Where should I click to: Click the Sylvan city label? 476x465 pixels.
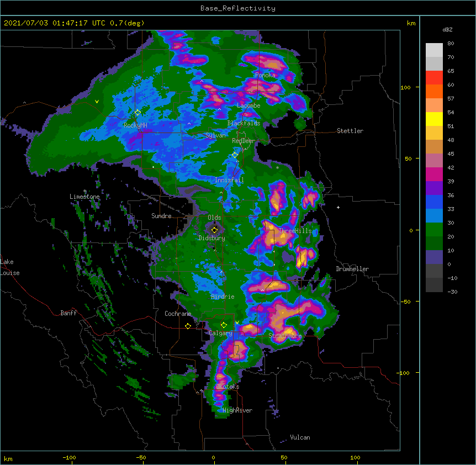point(215,135)
